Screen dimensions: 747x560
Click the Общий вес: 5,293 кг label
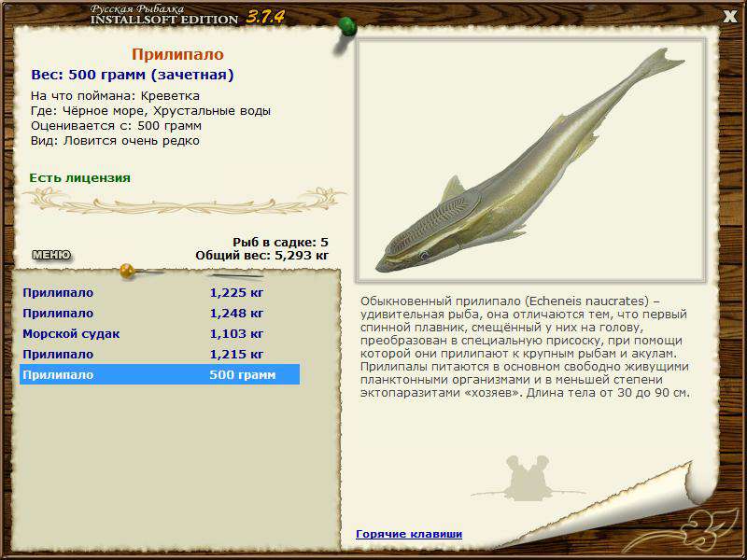(262, 255)
